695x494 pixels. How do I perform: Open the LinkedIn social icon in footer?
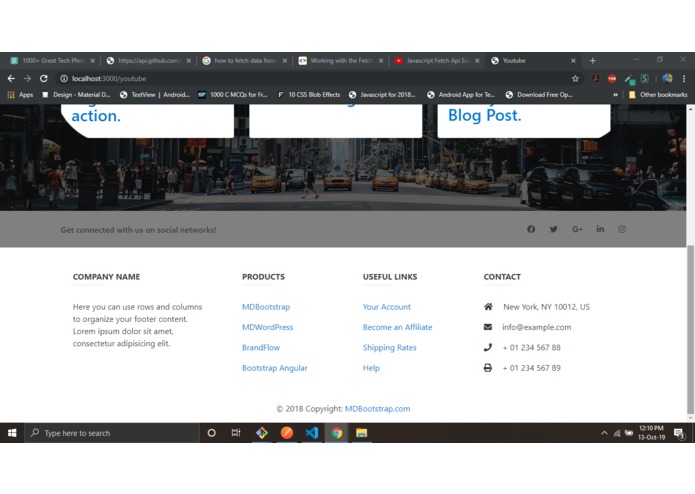pos(600,229)
